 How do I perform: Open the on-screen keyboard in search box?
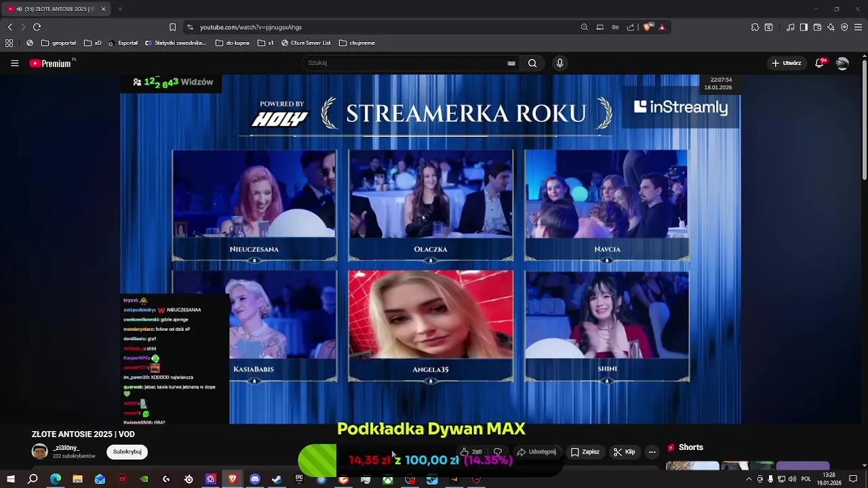pos(511,63)
